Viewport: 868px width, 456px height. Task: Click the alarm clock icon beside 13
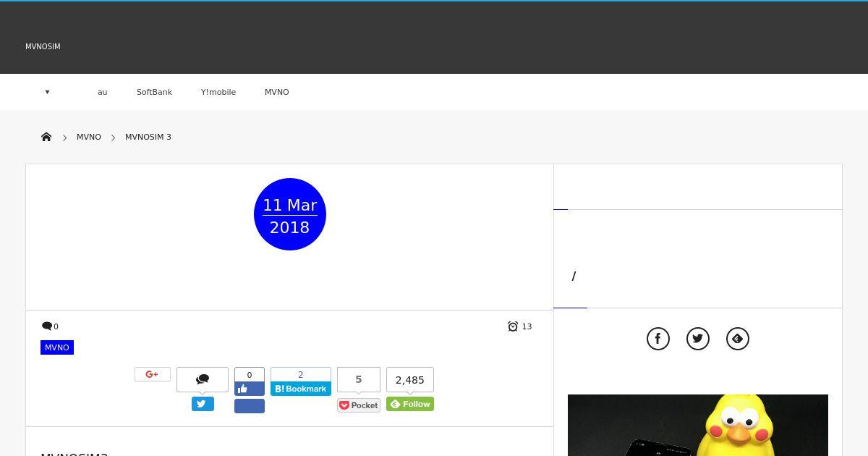point(513,326)
